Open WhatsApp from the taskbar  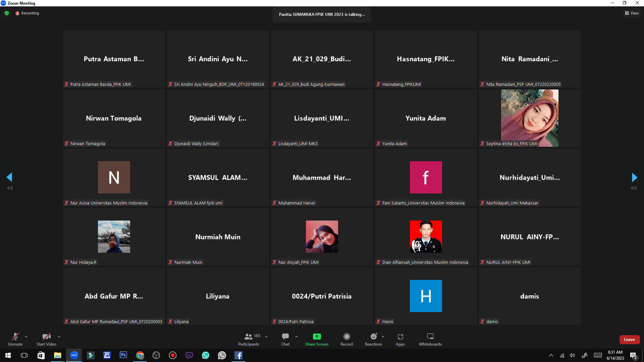tap(206, 355)
